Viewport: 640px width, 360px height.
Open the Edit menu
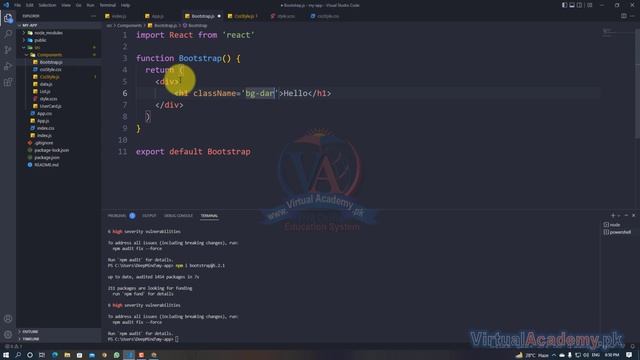pos(30,5)
